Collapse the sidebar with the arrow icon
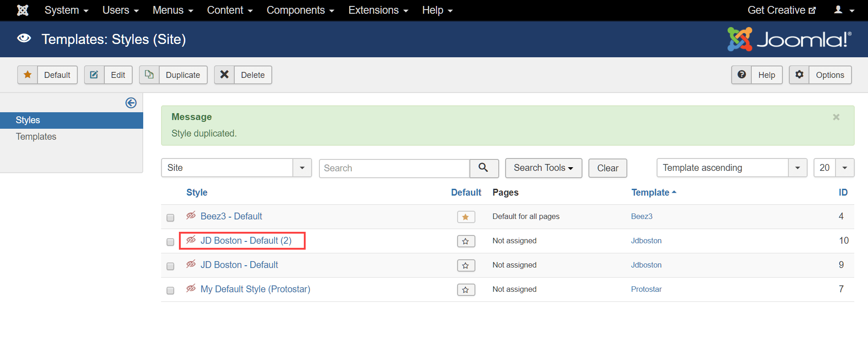 [x=131, y=103]
